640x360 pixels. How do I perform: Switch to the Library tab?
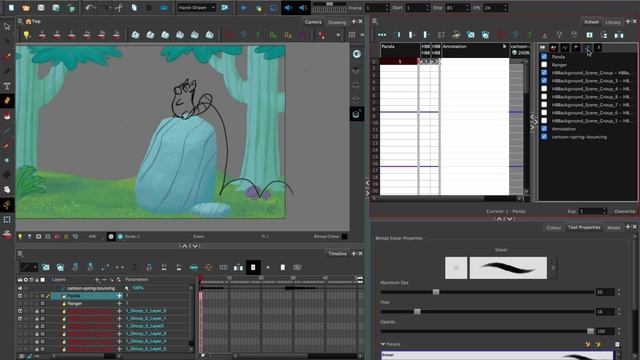[x=613, y=22]
